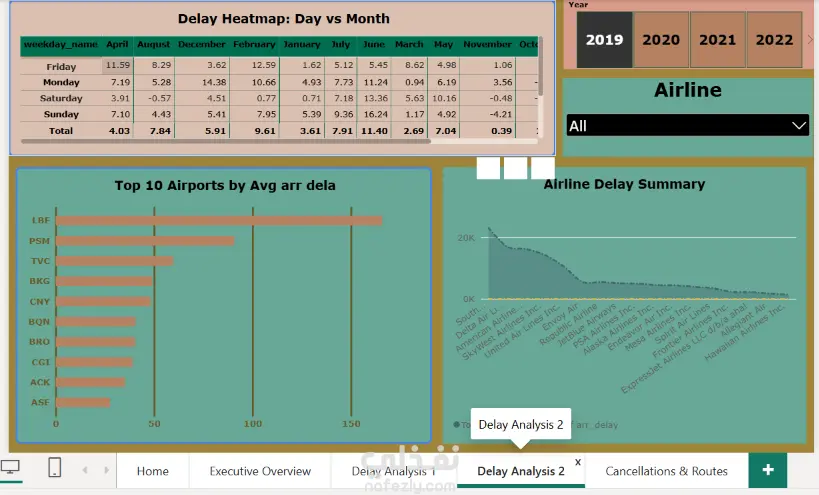Click the LBF airport bar
Screen dimensions: 819x495
[219, 220]
